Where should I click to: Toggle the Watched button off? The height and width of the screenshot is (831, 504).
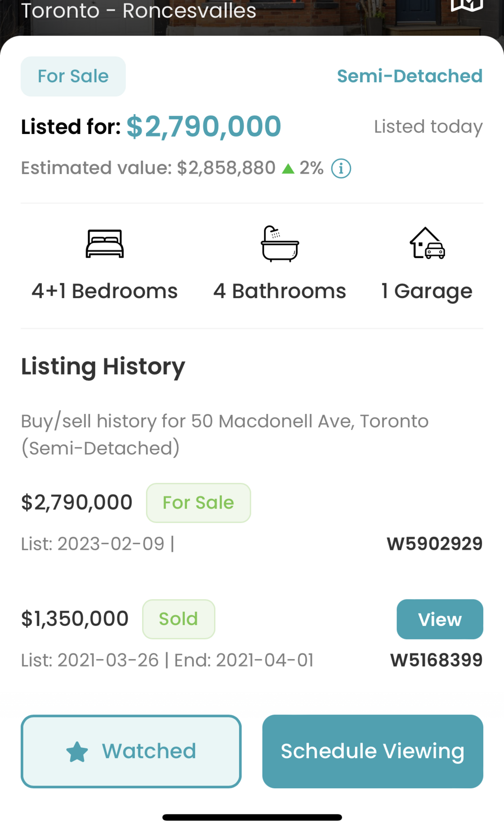131,751
